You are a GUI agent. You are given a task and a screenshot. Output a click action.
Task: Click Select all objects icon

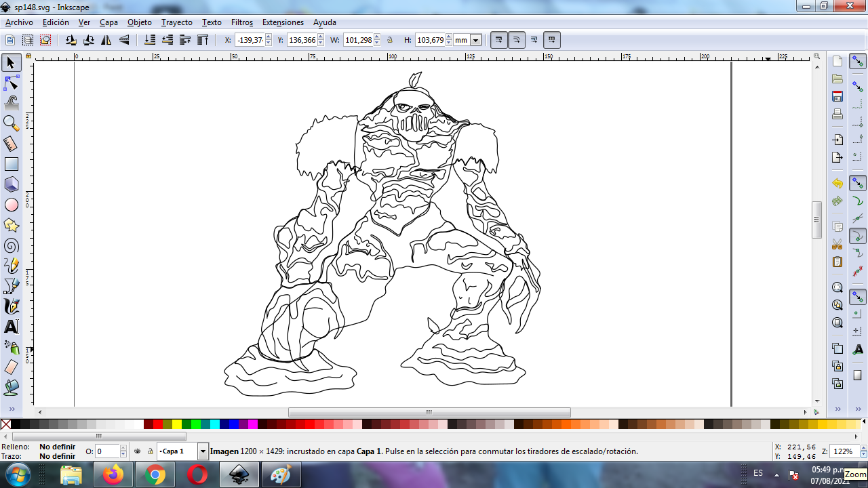(x=10, y=40)
